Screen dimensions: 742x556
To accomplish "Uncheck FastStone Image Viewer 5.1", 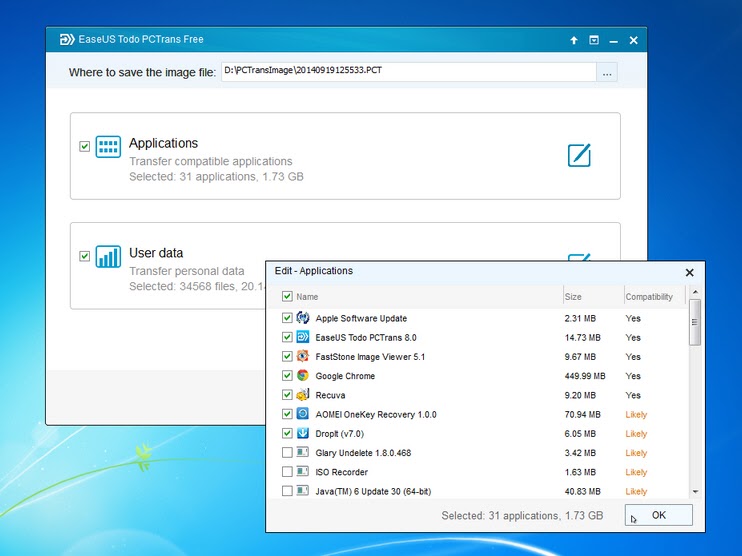I will pos(287,356).
